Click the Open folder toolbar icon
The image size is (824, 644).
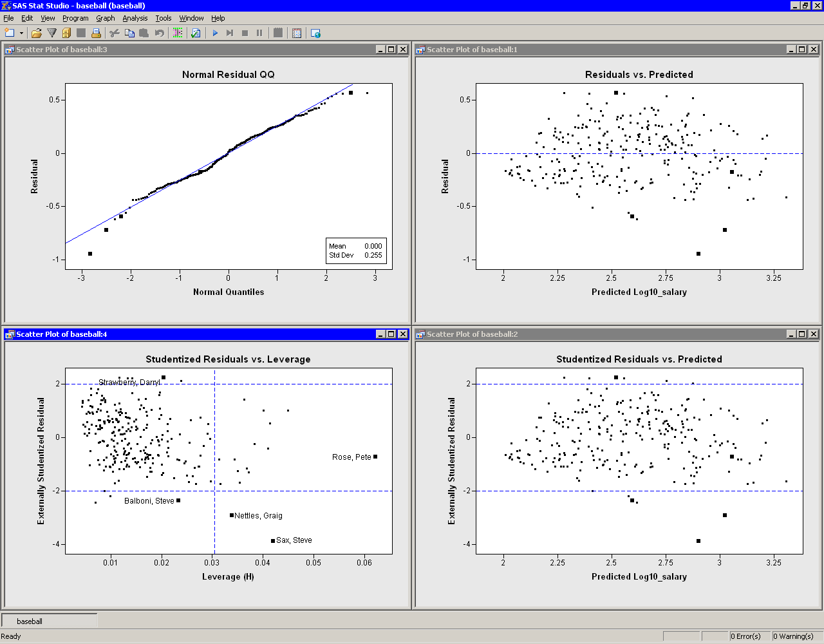(x=37, y=33)
